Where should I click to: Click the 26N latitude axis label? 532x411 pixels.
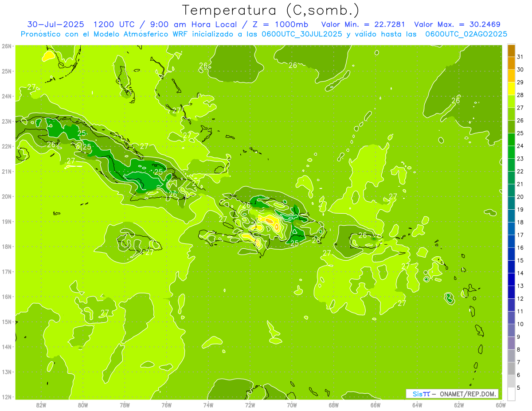point(7,46)
